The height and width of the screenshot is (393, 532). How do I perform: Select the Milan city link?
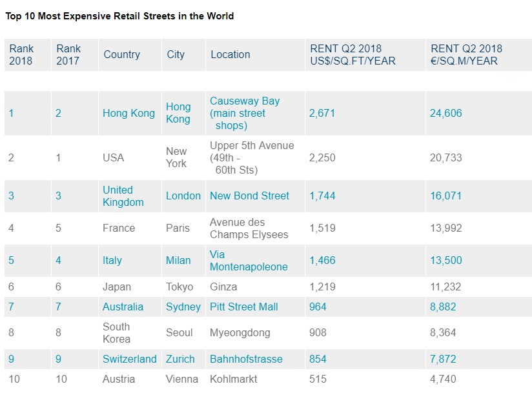178,260
